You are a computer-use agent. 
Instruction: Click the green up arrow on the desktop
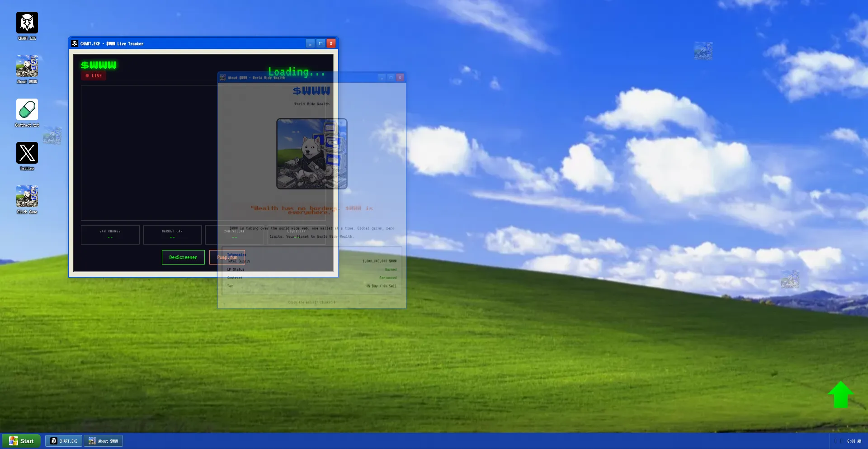[x=840, y=394]
